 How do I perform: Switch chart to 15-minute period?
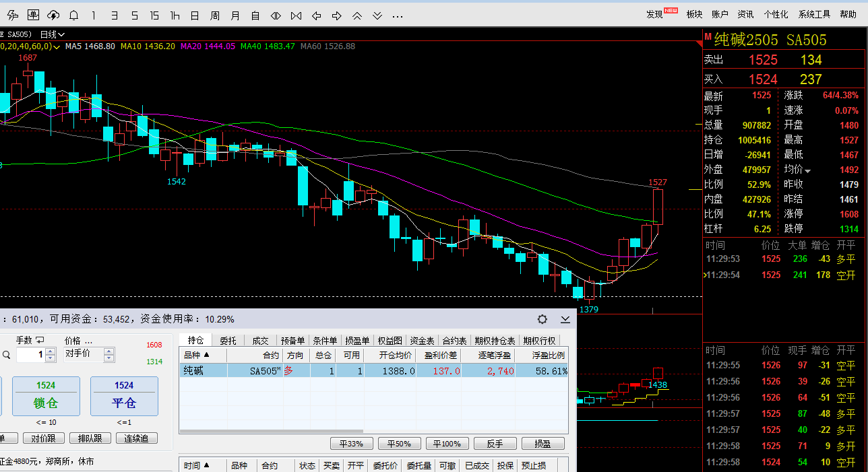(154, 15)
